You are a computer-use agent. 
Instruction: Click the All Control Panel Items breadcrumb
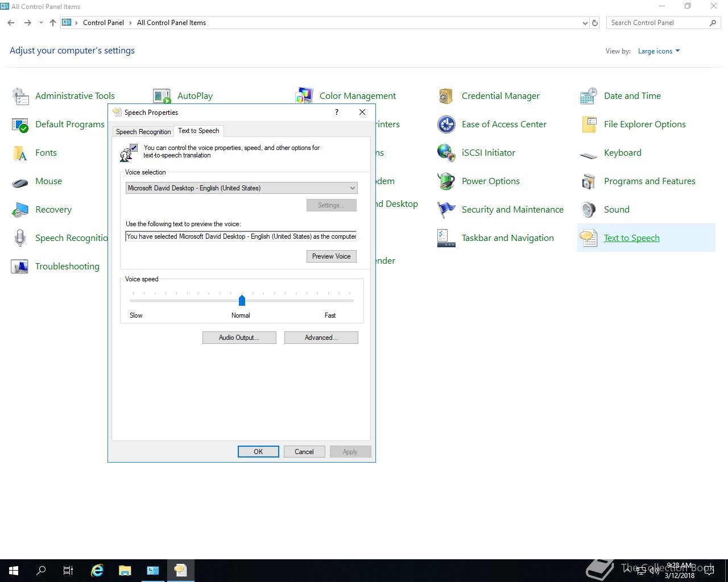point(171,23)
